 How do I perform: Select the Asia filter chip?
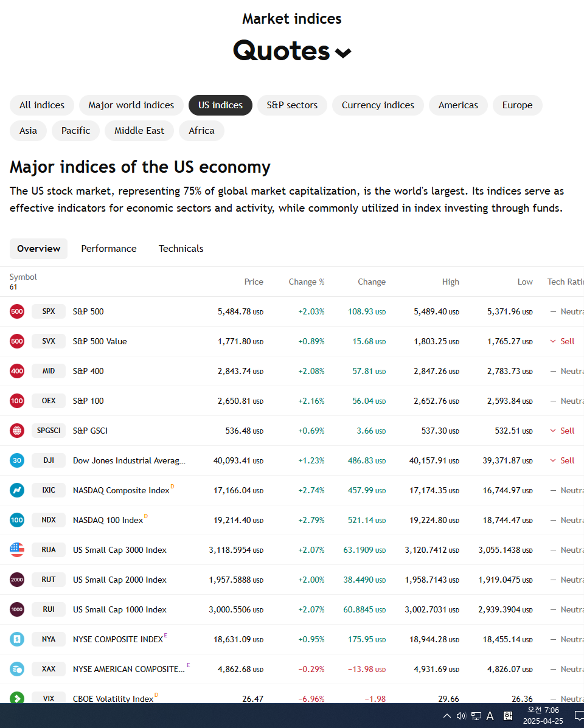click(x=29, y=131)
